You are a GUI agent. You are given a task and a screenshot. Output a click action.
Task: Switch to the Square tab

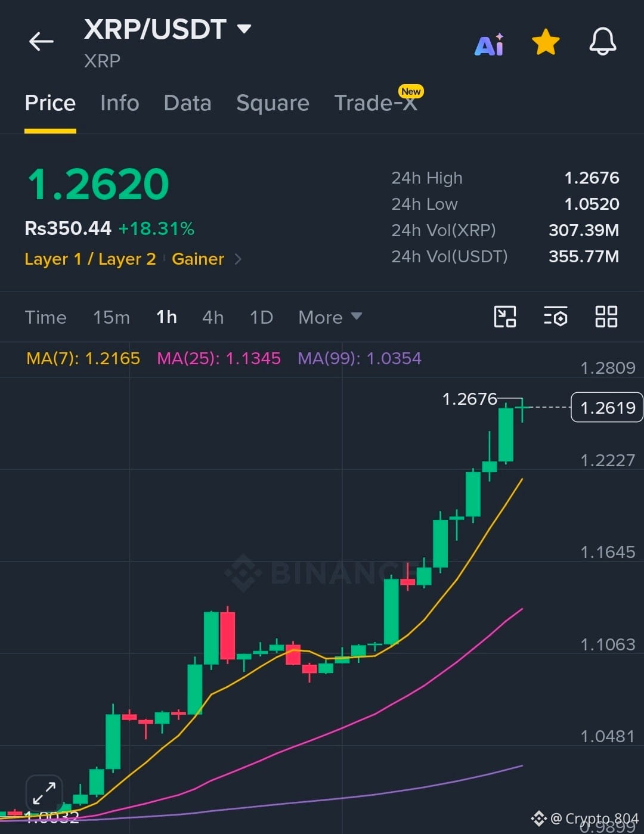coord(273,103)
